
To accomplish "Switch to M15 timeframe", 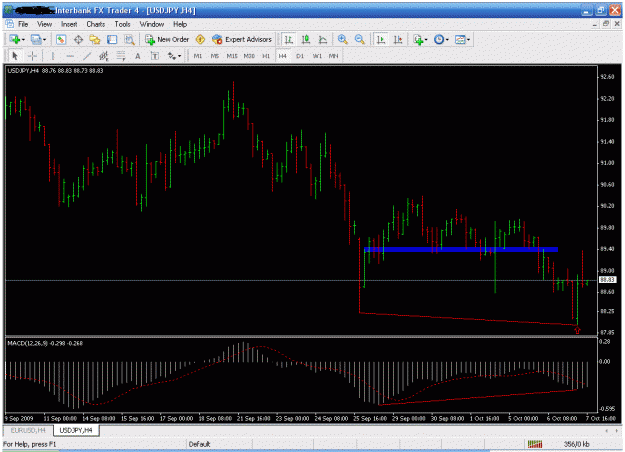I will (232, 56).
